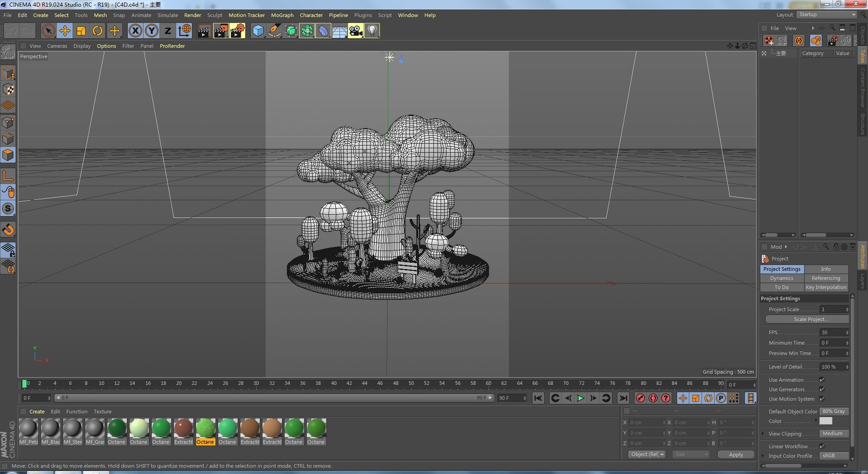Toggle X axis lock
868x474 pixels.
(x=135, y=31)
